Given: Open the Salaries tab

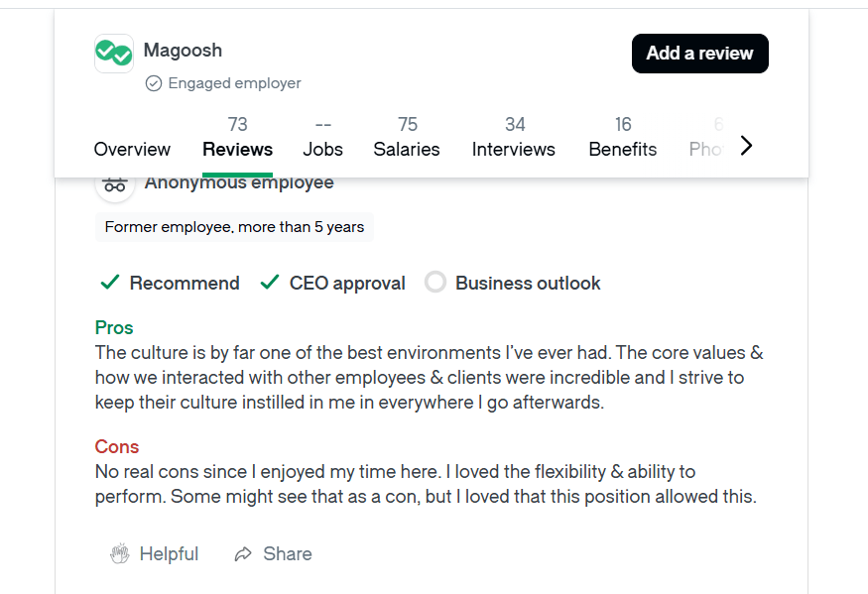Looking at the screenshot, I should [407, 149].
